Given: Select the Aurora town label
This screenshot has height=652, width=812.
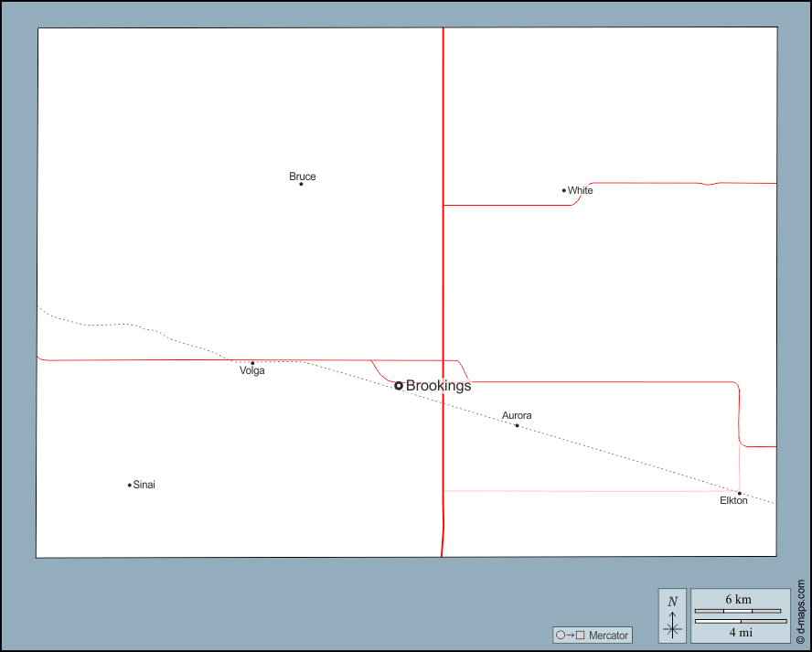Looking at the screenshot, I should pyautogui.click(x=517, y=416).
